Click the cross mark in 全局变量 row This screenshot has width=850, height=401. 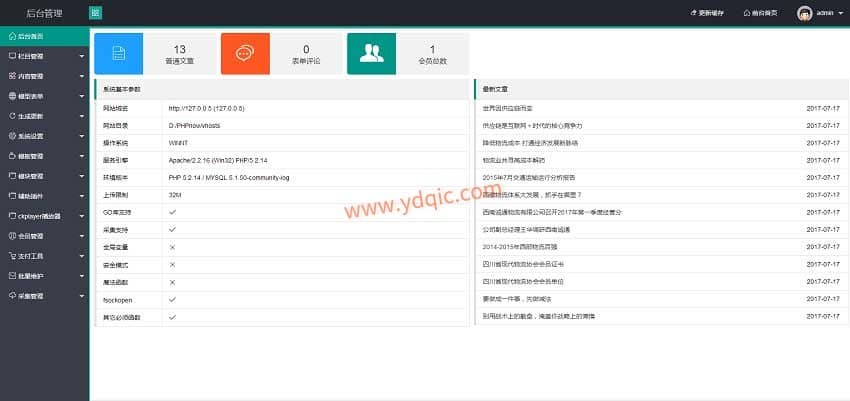172,247
